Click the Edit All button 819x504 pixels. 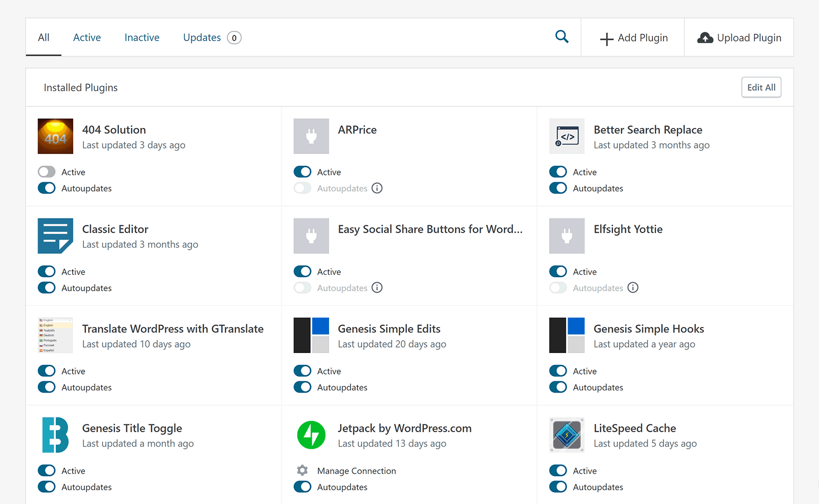click(761, 87)
